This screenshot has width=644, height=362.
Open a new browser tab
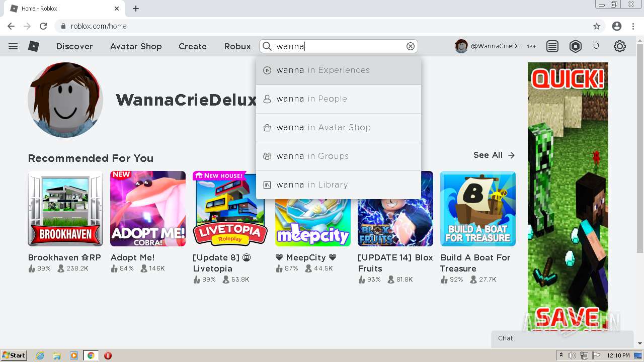pyautogui.click(x=136, y=9)
